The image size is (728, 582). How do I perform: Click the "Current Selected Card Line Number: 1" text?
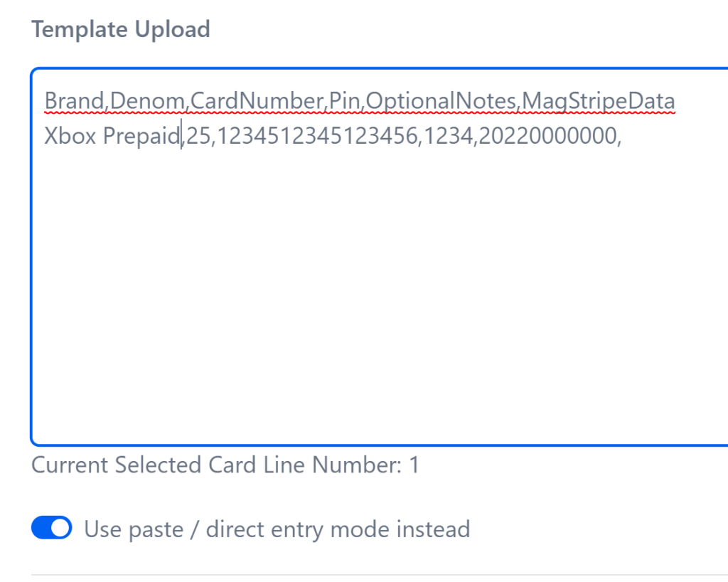point(225,465)
